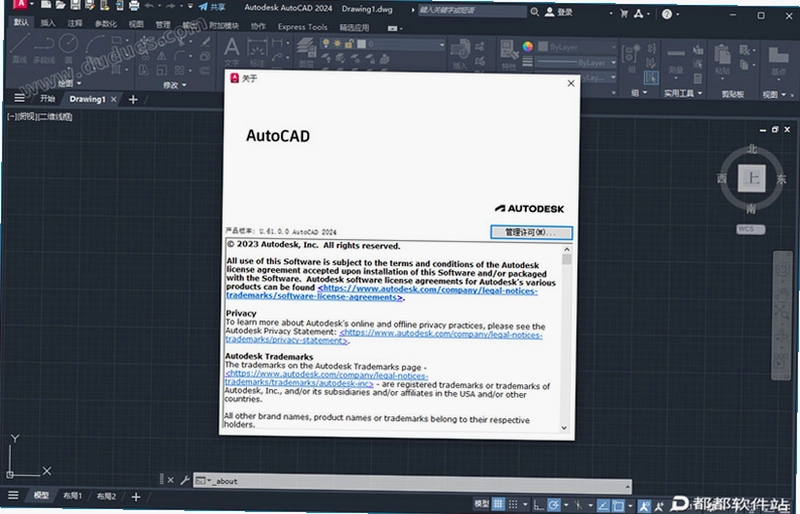Click the 管理许可 button in About dialog
Viewport: 800px width, 514px height.
(x=531, y=232)
